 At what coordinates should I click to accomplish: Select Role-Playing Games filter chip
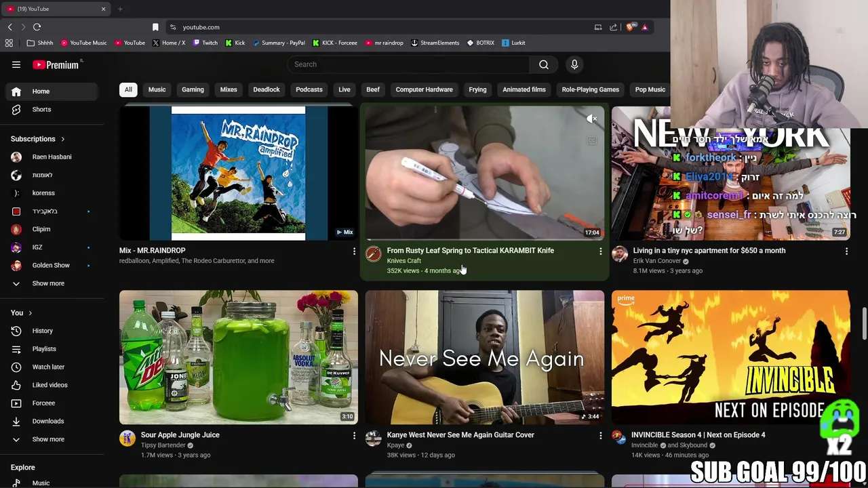pyautogui.click(x=591, y=89)
